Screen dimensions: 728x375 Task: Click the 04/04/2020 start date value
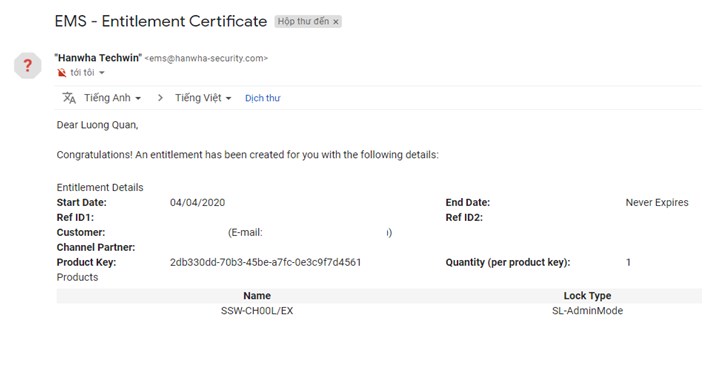tap(197, 203)
